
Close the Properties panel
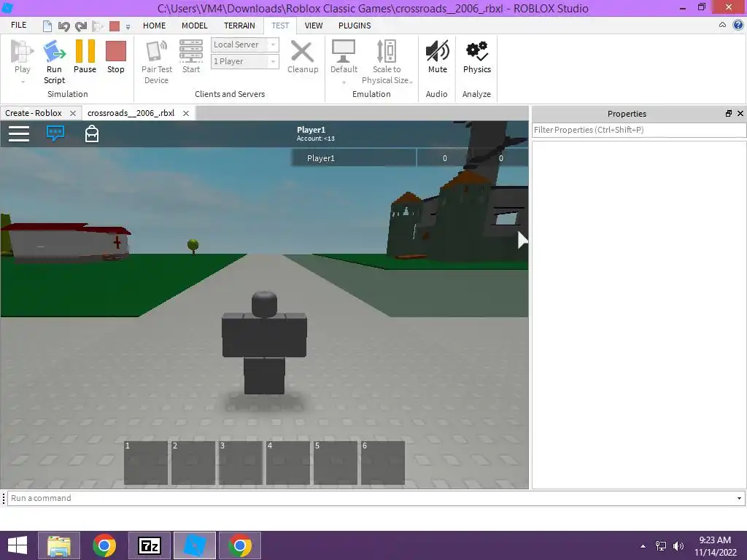pyautogui.click(x=740, y=113)
